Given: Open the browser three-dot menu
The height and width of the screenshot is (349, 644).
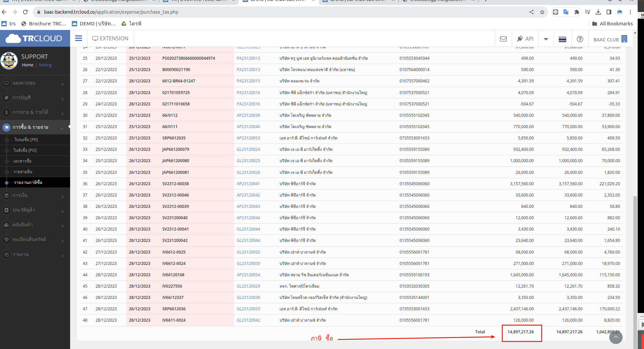Looking at the screenshot, I should coord(630,12).
